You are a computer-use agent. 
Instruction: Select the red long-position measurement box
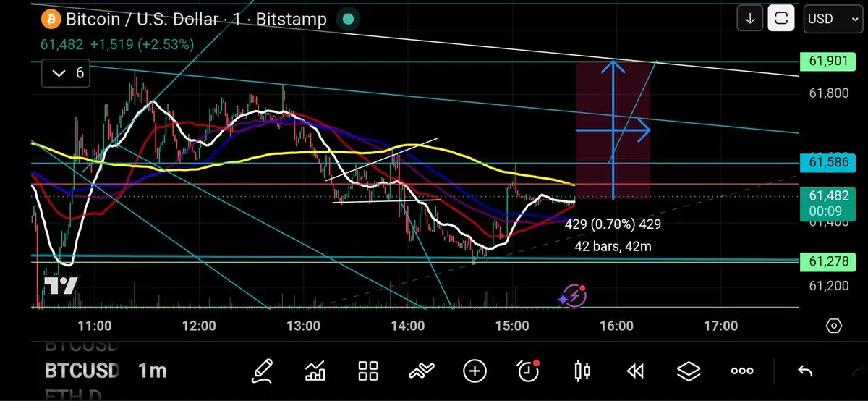pyautogui.click(x=613, y=130)
